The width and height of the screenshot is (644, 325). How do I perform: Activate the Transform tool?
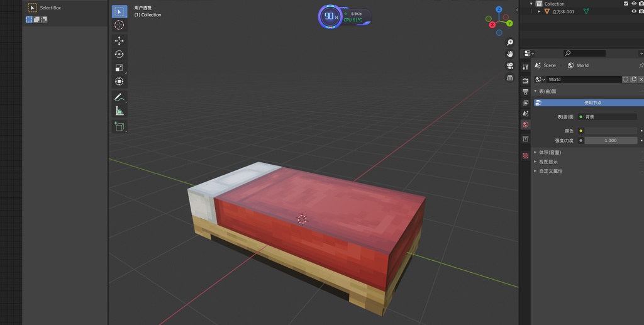119,81
